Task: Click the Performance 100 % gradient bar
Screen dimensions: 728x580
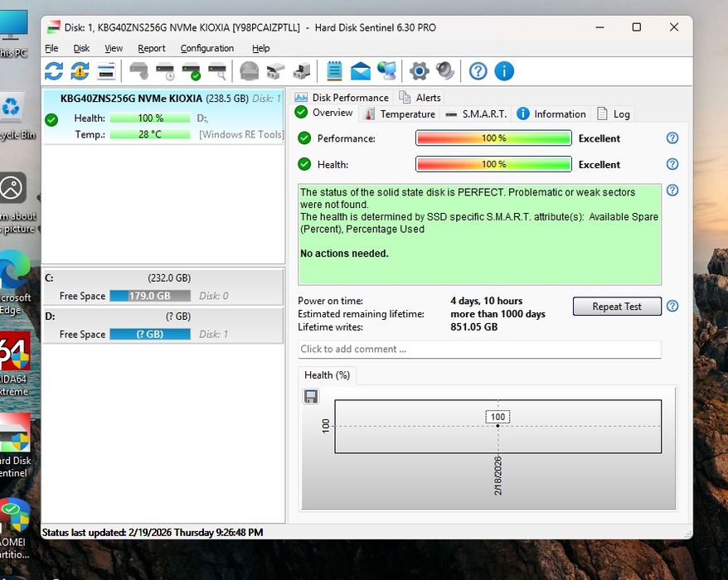Action: pyautogui.click(x=493, y=138)
